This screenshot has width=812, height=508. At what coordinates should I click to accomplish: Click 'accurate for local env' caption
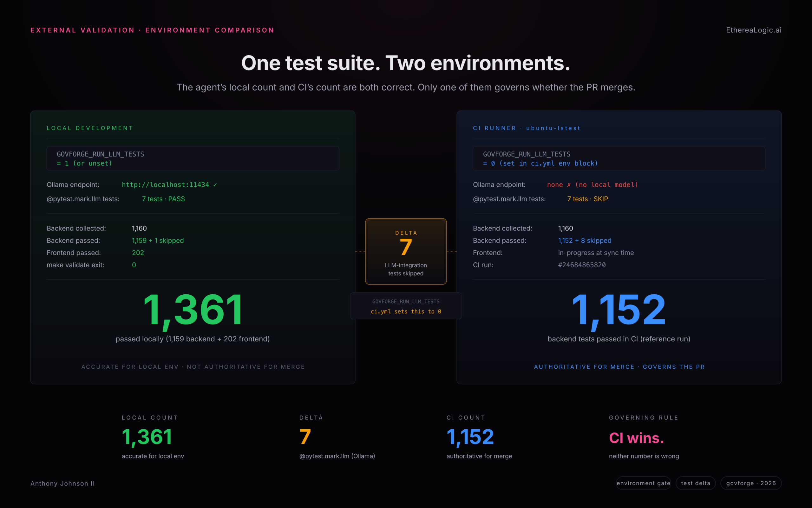click(x=153, y=456)
